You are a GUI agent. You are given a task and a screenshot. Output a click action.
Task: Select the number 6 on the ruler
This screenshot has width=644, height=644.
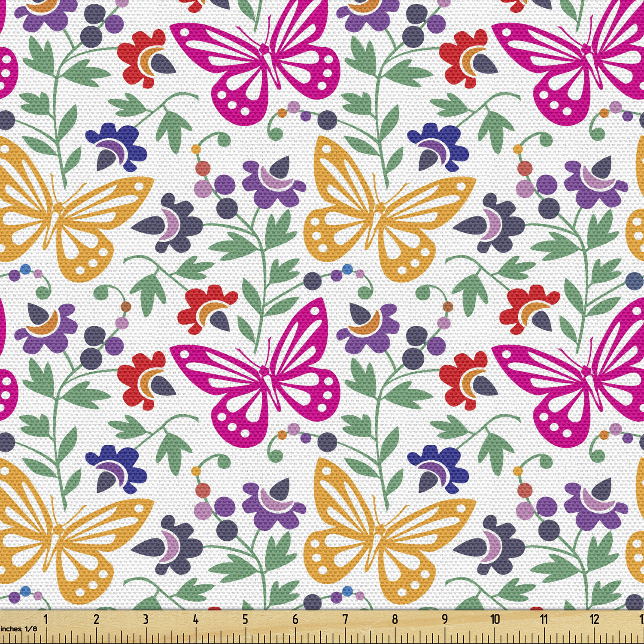coord(295,619)
